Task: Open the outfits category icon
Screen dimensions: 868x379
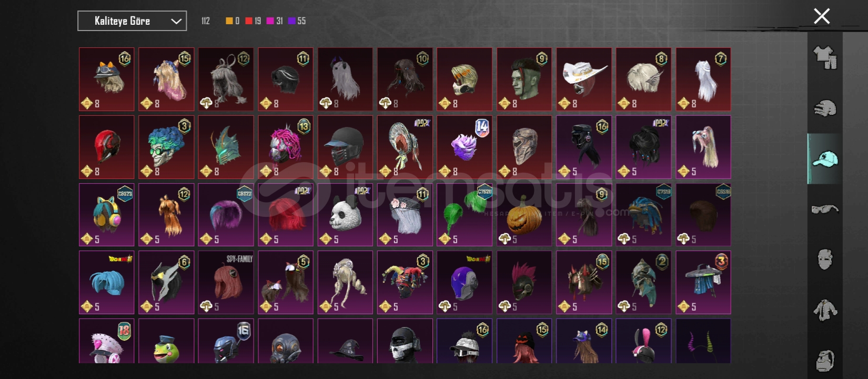Action: [825, 57]
